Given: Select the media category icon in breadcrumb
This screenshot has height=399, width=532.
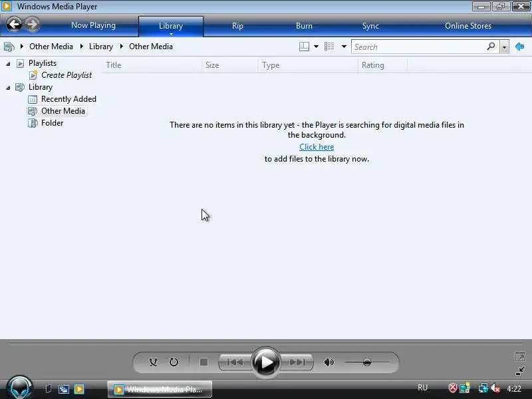Looking at the screenshot, I should [x=9, y=47].
